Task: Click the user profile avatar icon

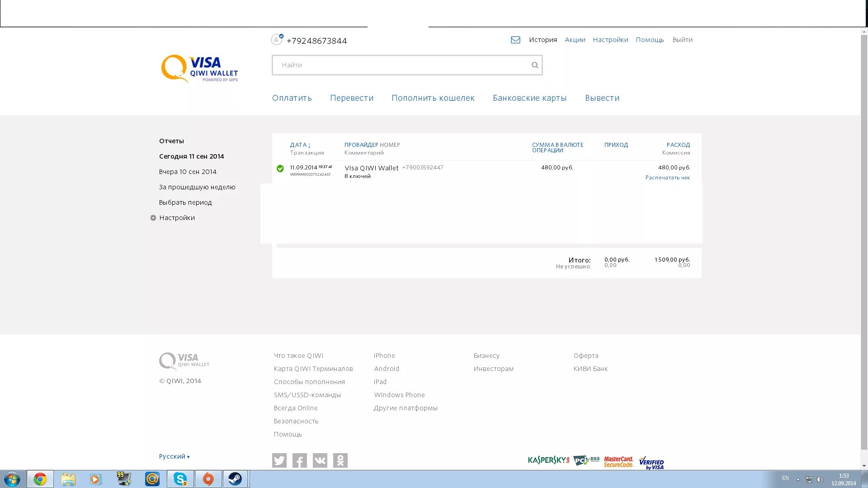Action: (x=277, y=40)
